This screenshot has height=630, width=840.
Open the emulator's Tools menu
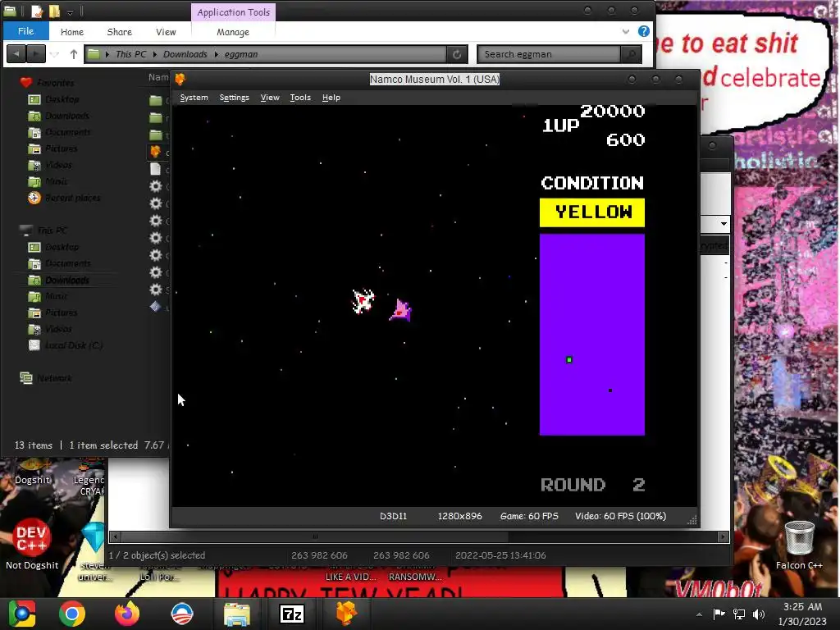pyautogui.click(x=300, y=98)
